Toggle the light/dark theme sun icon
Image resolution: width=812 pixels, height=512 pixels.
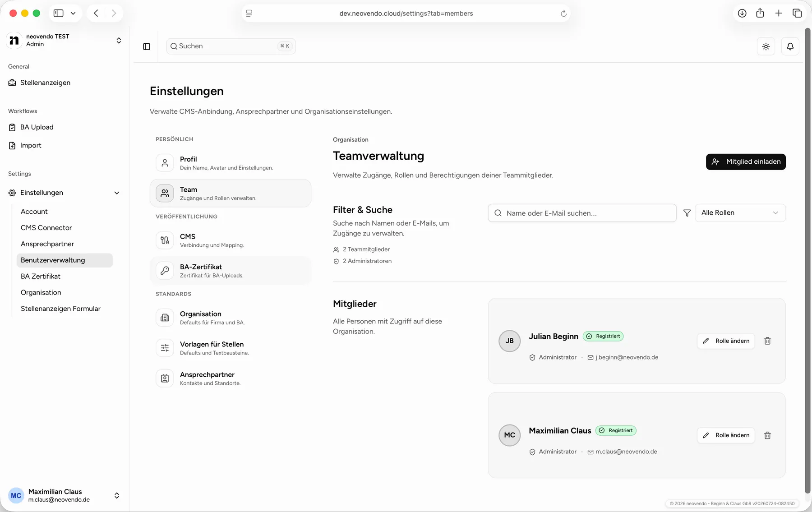tap(766, 46)
